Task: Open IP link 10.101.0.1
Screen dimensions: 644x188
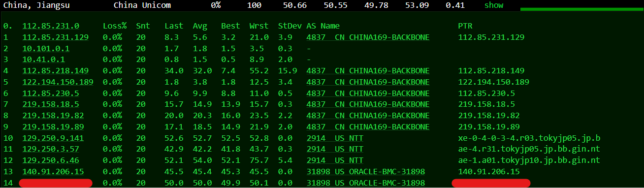Action: 46,48
